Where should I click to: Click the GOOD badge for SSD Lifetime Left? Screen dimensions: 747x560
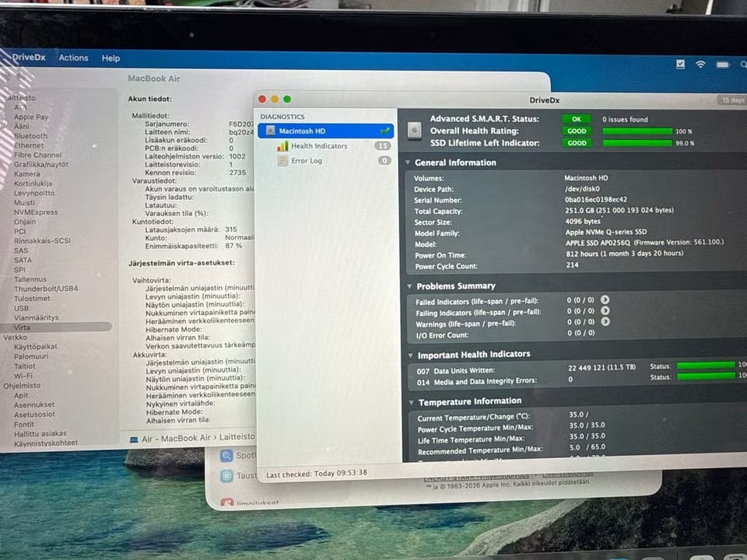tap(577, 143)
